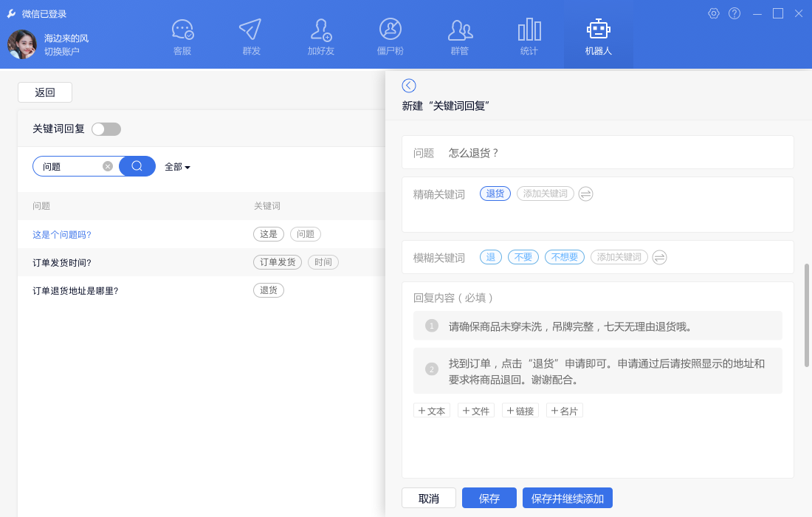This screenshot has width=812, height=517.
Task: Clear the search field with the X icon
Action: (x=108, y=166)
